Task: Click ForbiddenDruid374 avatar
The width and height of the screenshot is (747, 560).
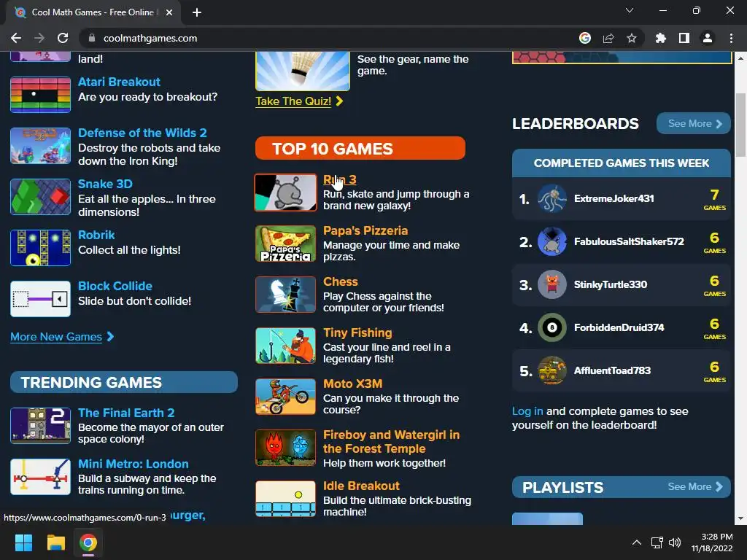Action: 551,327
